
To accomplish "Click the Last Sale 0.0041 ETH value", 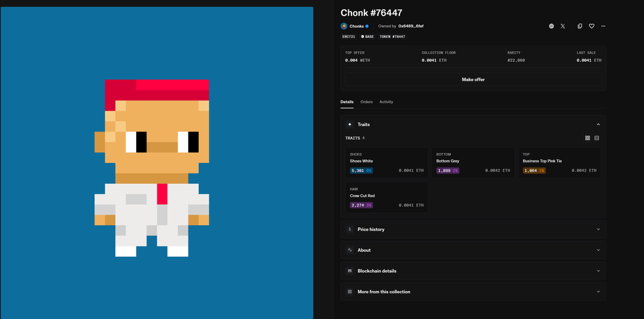I will click(589, 60).
